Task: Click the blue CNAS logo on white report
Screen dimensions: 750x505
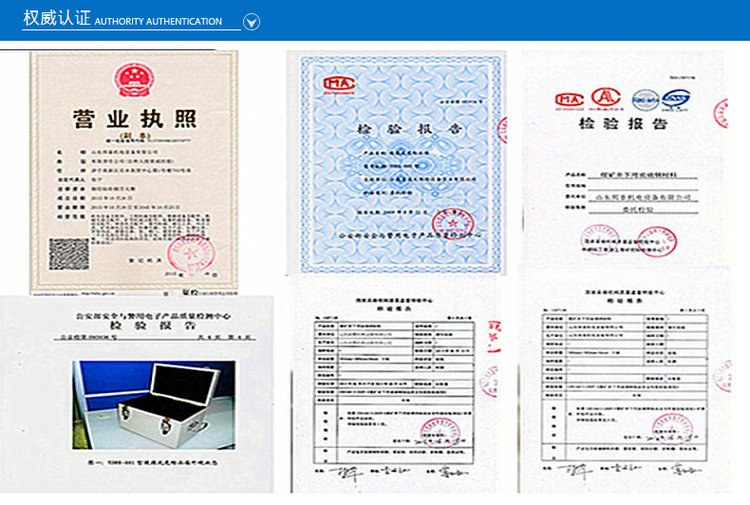Action: 646,99
